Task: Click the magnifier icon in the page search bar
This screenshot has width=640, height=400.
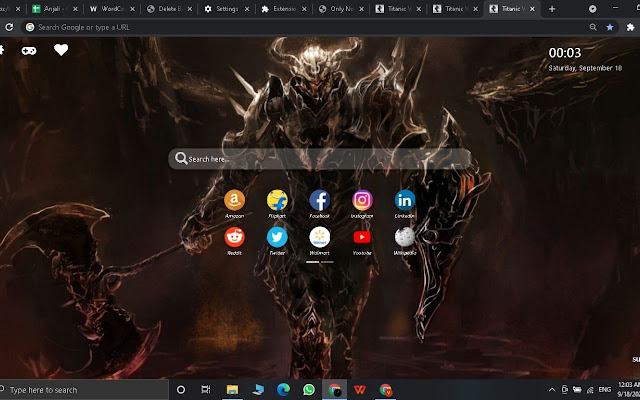Action: click(181, 158)
